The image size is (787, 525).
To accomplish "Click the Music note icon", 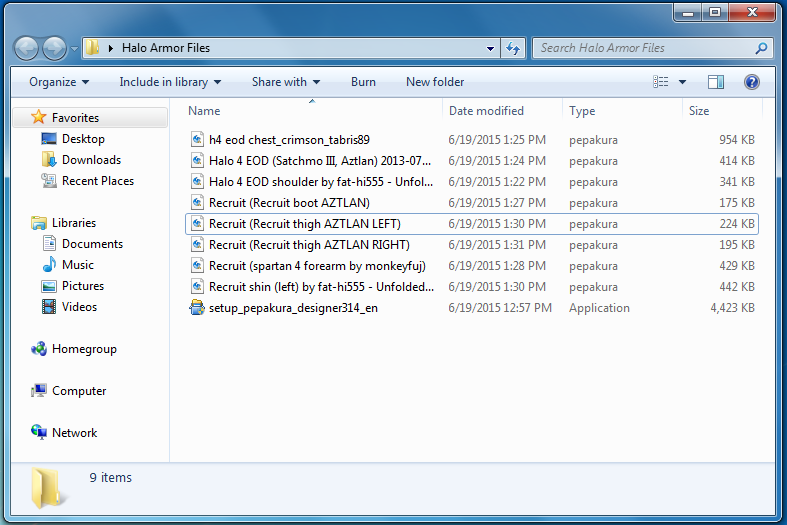I will 49,265.
